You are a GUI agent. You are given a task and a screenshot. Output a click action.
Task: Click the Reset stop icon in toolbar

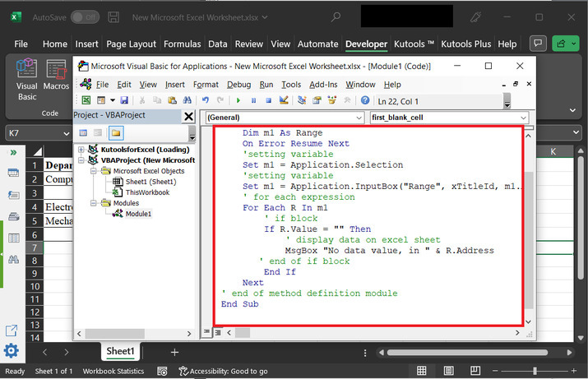pyautogui.click(x=267, y=100)
